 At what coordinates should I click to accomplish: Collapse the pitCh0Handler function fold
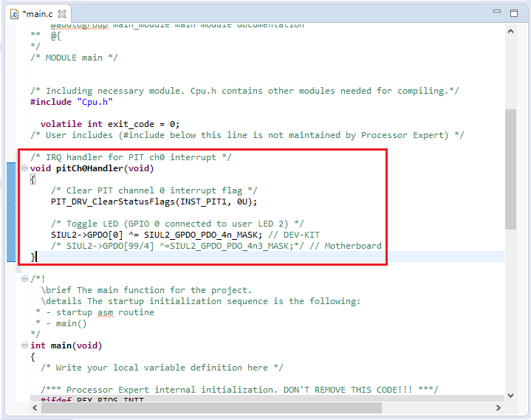coord(24,168)
